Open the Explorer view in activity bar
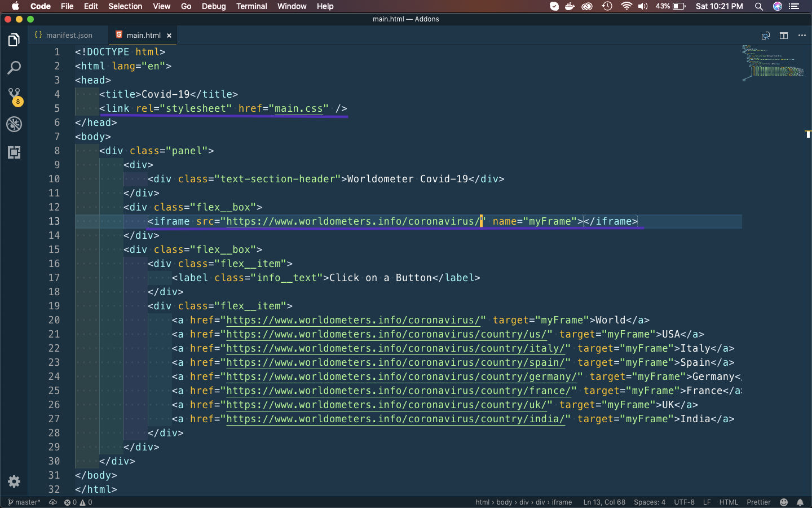This screenshot has width=812, height=508. 14,40
